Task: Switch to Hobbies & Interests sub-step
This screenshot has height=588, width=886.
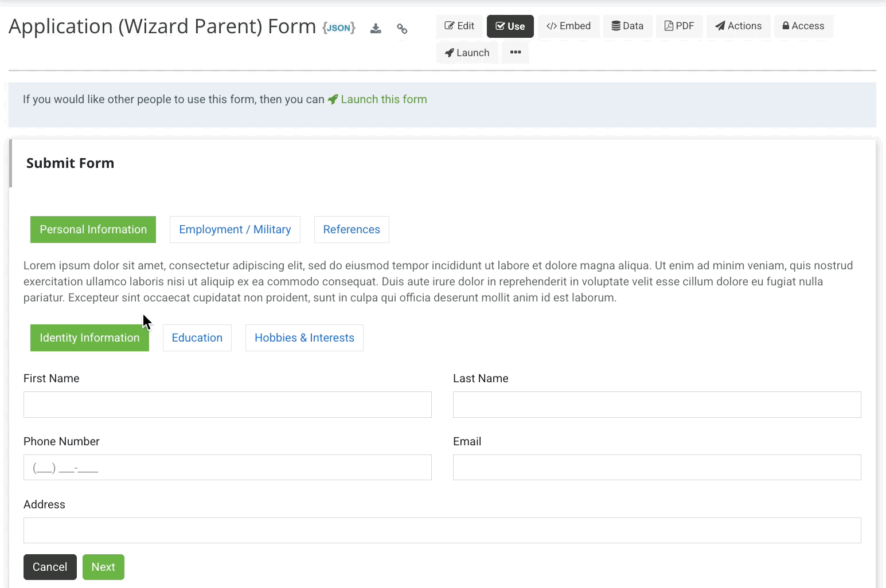Action: coord(304,338)
